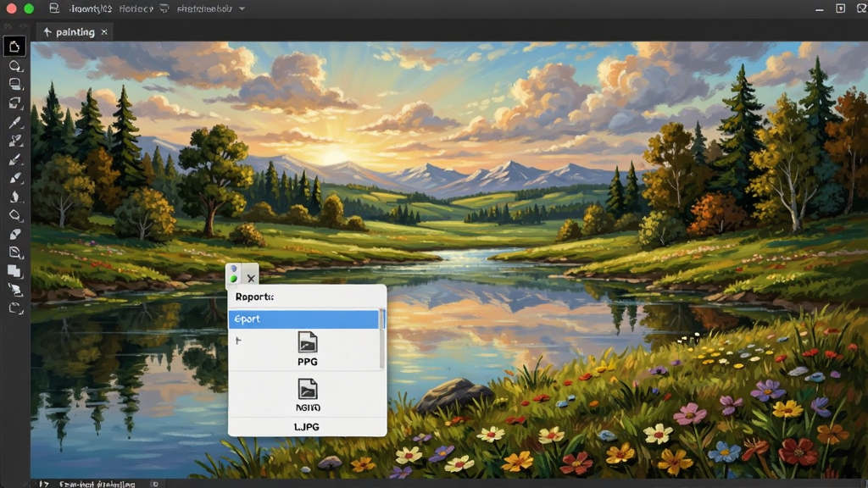Select the LJPG option in the dialog
Image resolution: width=868 pixels, height=488 pixels.
307,427
